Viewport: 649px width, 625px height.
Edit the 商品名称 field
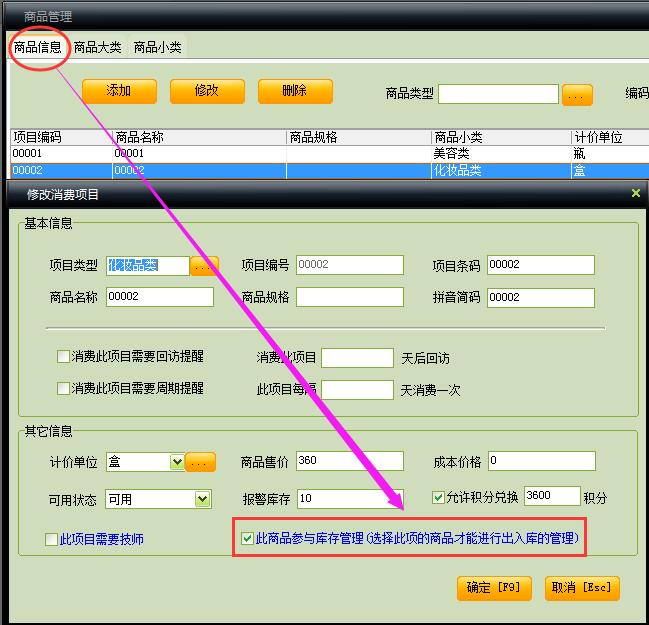point(160,297)
